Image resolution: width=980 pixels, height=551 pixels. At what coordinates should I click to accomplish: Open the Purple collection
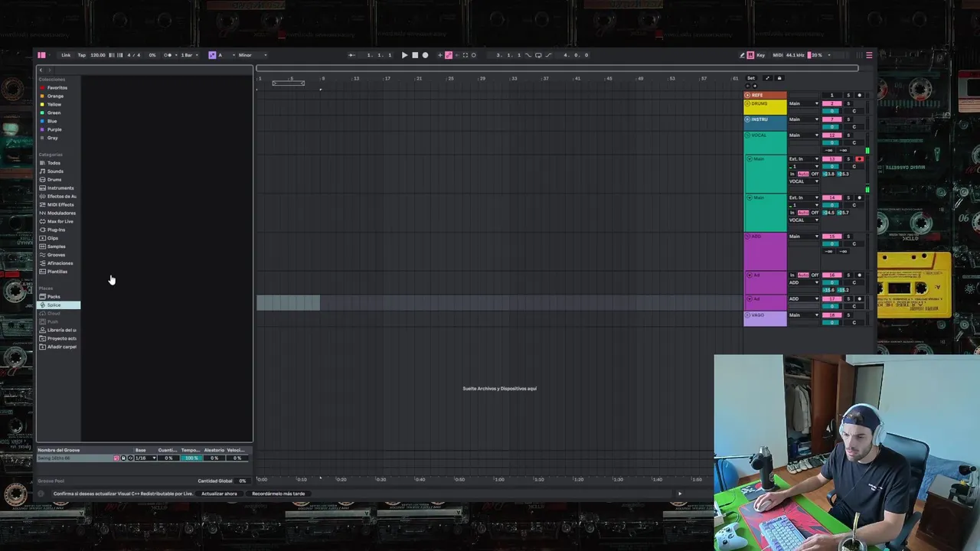coord(54,129)
